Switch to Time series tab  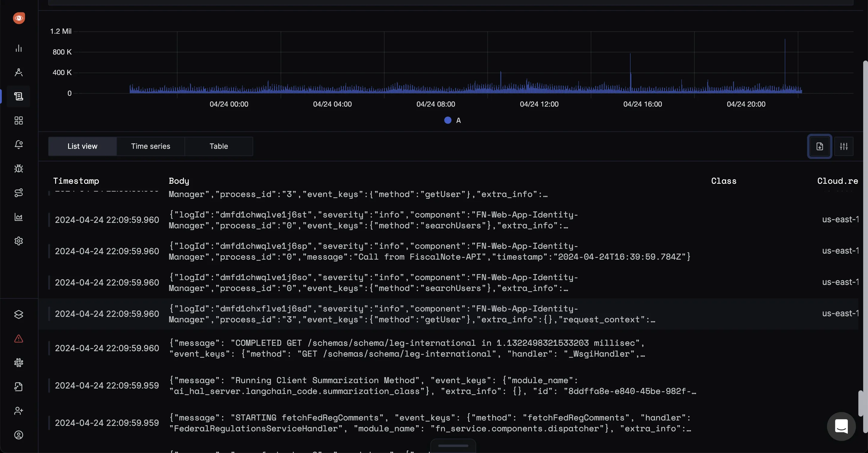coord(151,146)
